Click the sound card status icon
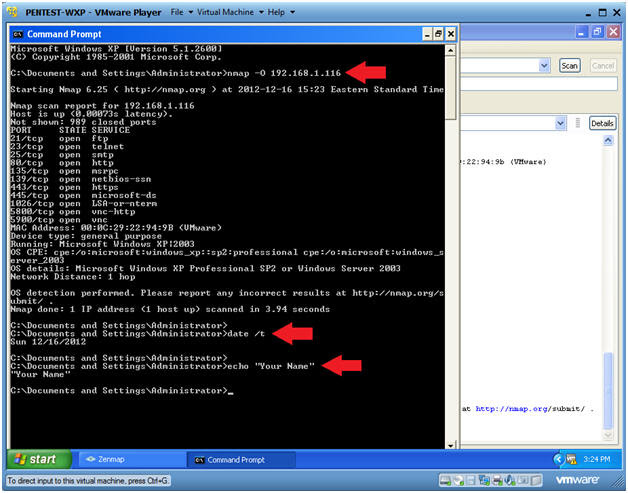 tap(510, 479)
